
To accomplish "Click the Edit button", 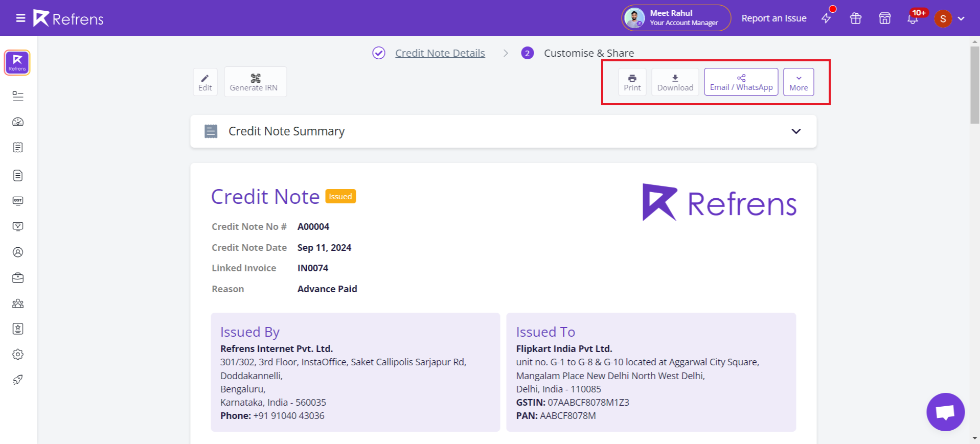I will pyautogui.click(x=205, y=82).
